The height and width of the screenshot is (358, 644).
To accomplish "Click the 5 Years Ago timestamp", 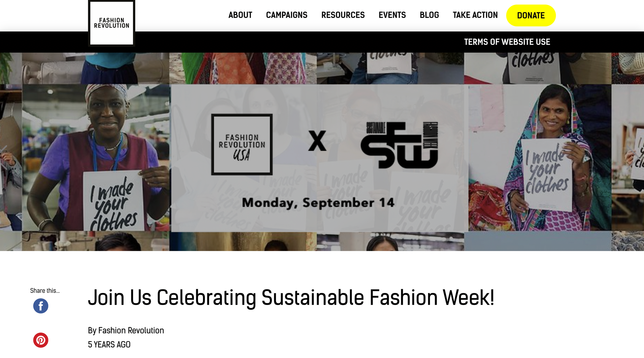I will (109, 345).
